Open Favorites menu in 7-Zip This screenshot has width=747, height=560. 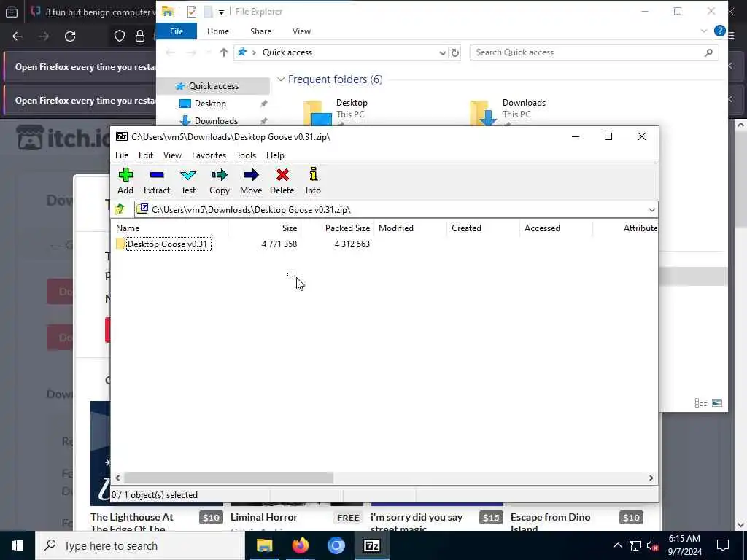pos(209,155)
